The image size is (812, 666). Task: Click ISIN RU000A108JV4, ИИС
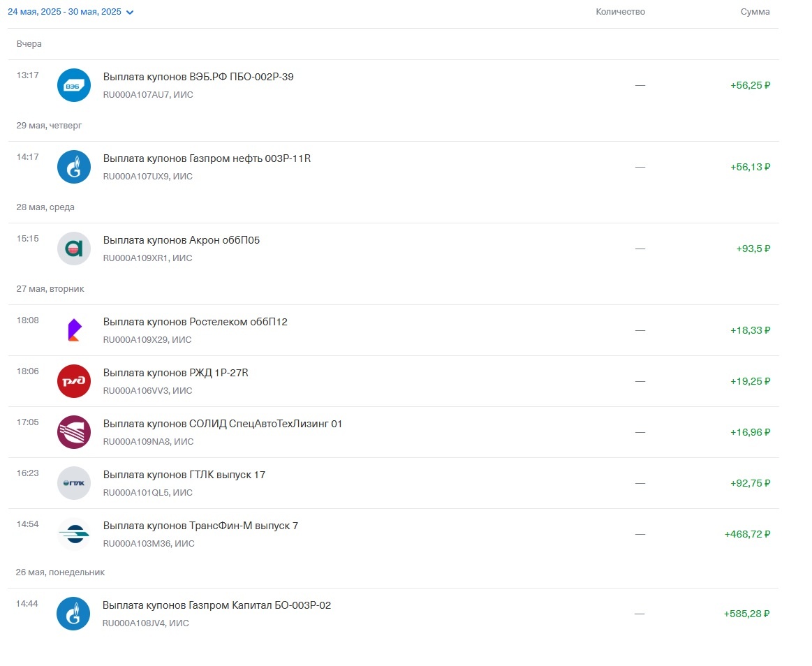click(146, 623)
